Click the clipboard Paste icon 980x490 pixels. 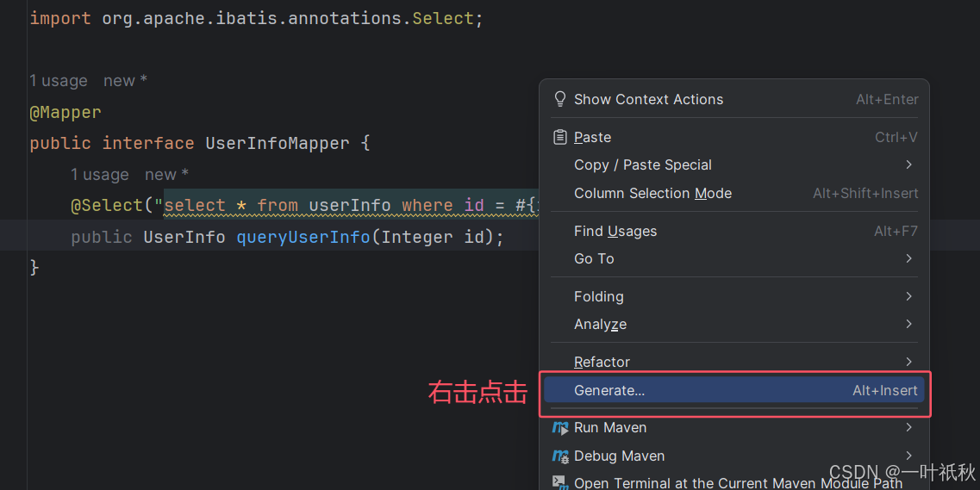point(560,137)
